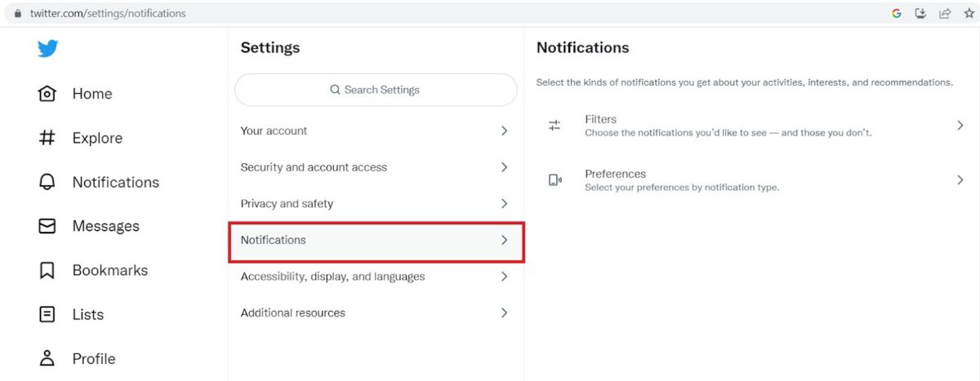980x381 pixels.
Task: Open Notifications bell icon in sidebar
Action: click(47, 182)
